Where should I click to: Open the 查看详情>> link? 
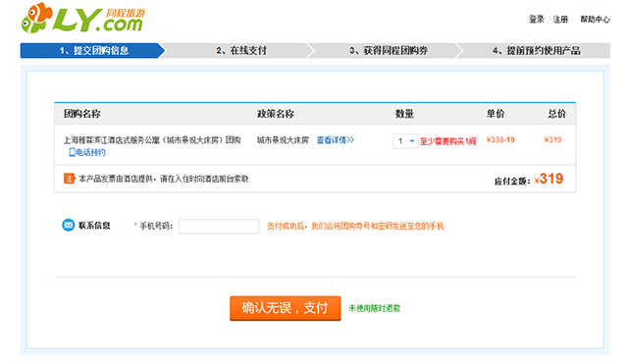(x=336, y=140)
